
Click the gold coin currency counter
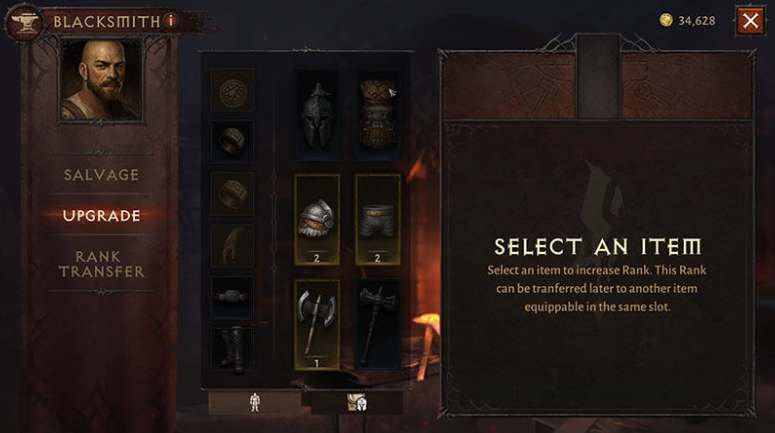pyautogui.click(x=688, y=21)
